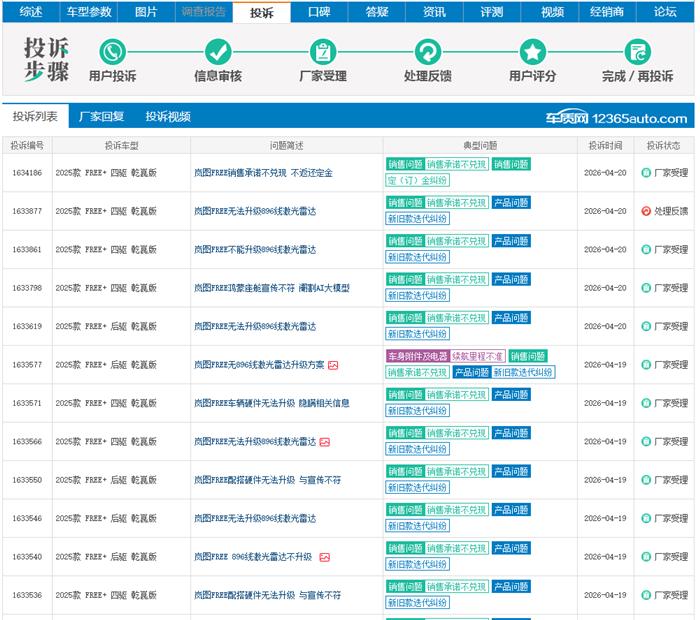The height and width of the screenshot is (620, 700).
Task: Switch to the 投诉视频 tab
Action: point(167,117)
